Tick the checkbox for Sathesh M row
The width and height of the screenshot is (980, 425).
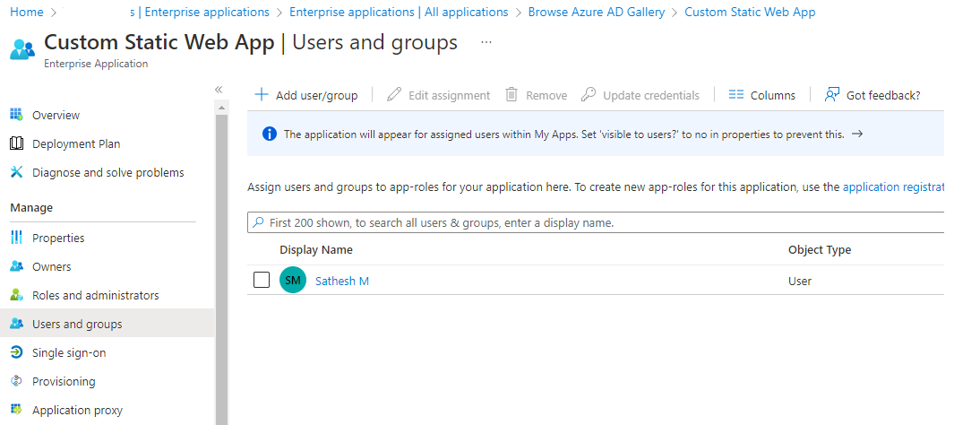[262, 280]
